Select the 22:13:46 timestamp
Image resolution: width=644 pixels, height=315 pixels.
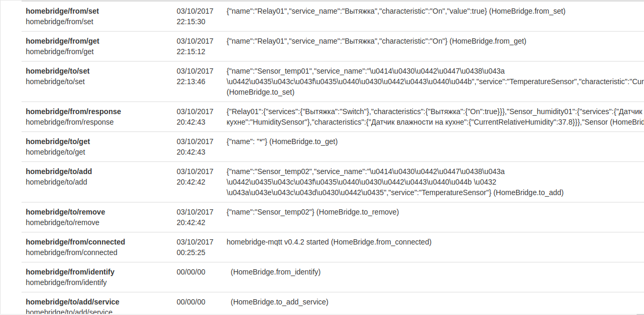pos(191,82)
